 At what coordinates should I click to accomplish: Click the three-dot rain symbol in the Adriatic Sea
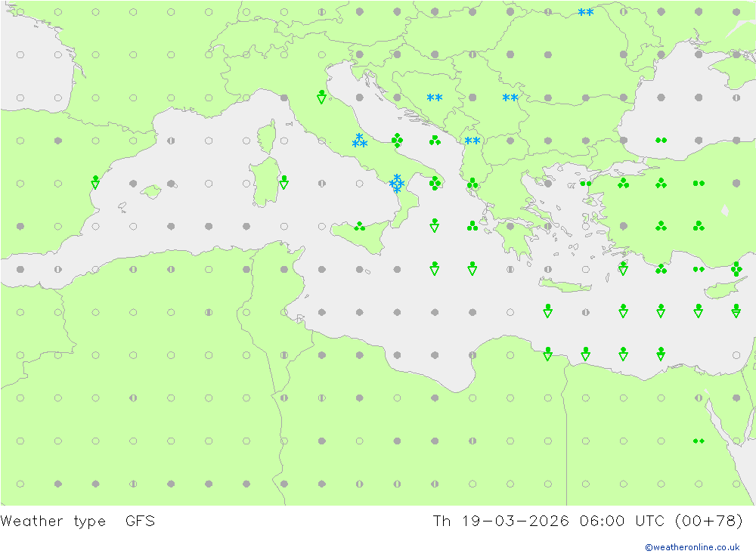(x=435, y=141)
